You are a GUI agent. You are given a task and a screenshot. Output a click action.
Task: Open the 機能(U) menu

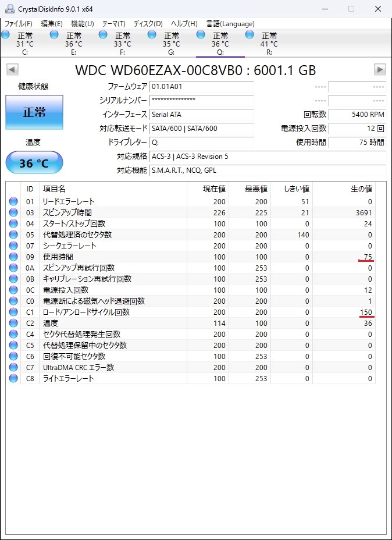tap(82, 24)
